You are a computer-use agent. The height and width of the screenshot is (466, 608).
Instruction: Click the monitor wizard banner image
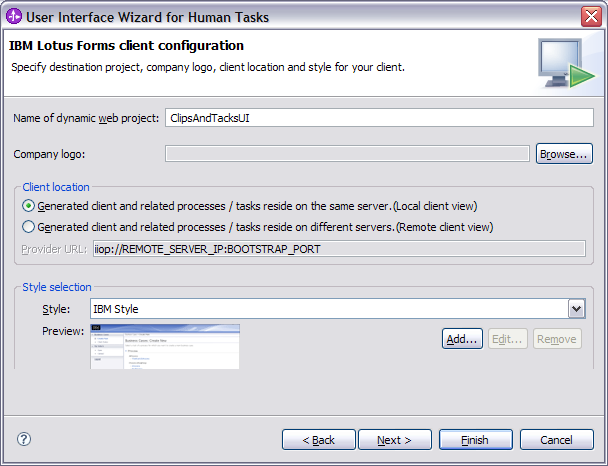pyautogui.click(x=566, y=63)
